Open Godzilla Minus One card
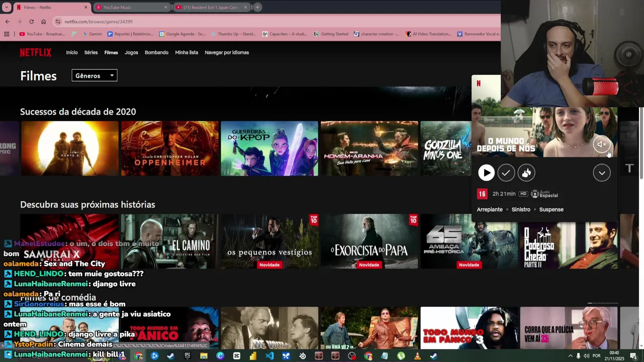This screenshot has height=362, width=644. (x=446, y=148)
